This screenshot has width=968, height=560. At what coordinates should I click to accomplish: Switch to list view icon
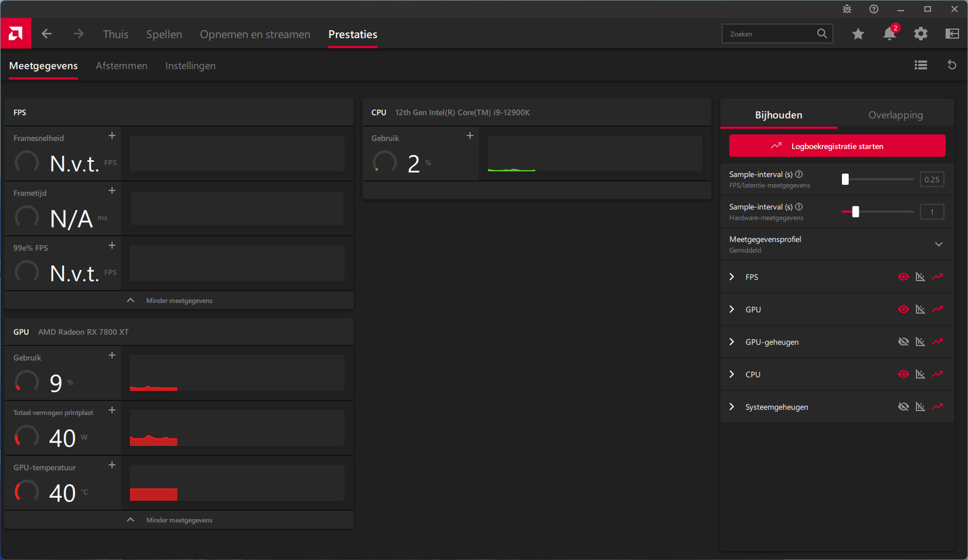(x=921, y=65)
